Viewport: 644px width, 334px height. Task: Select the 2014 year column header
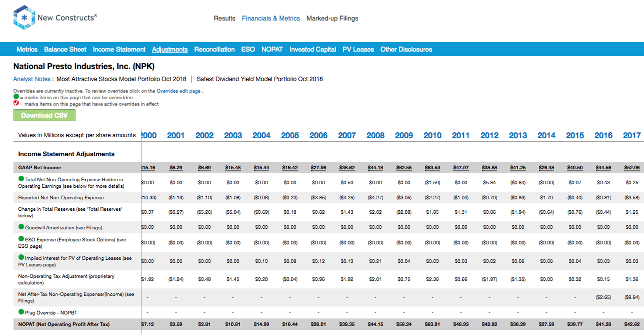point(546,135)
